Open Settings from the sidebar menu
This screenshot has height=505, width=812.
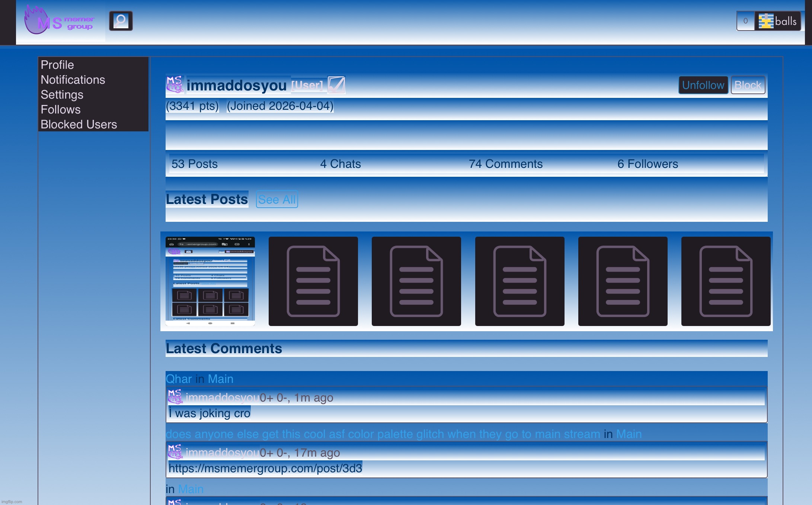coord(62,95)
